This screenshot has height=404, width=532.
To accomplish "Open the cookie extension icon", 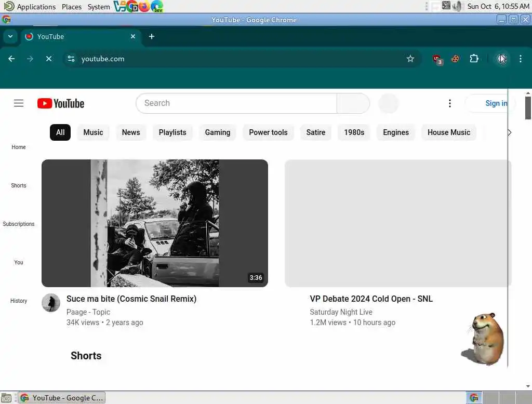I will click(x=455, y=59).
